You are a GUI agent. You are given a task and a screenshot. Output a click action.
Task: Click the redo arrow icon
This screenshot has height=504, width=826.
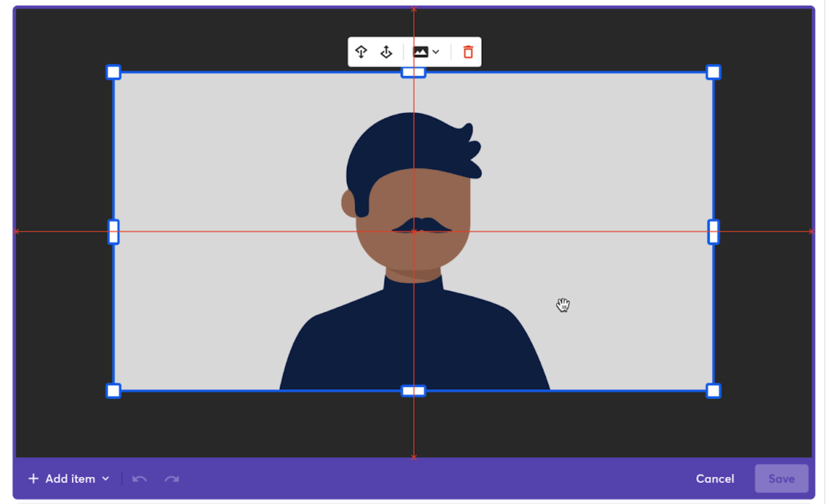click(x=171, y=479)
